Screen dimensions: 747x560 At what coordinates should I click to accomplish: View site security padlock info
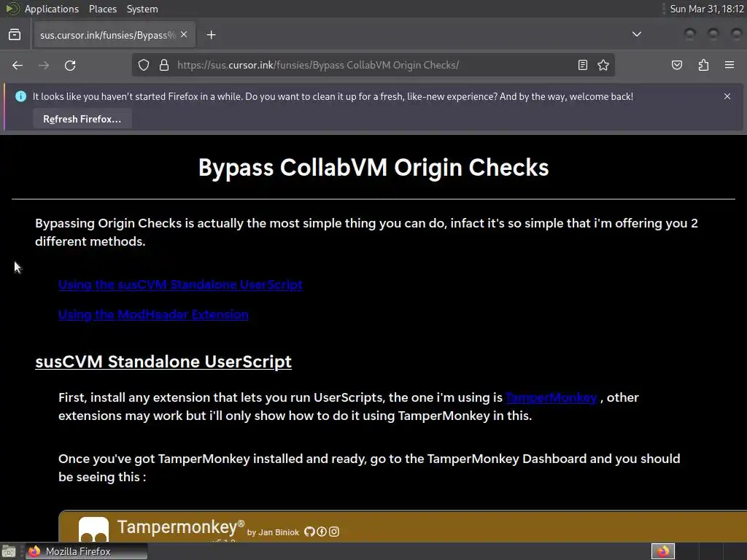pos(164,65)
